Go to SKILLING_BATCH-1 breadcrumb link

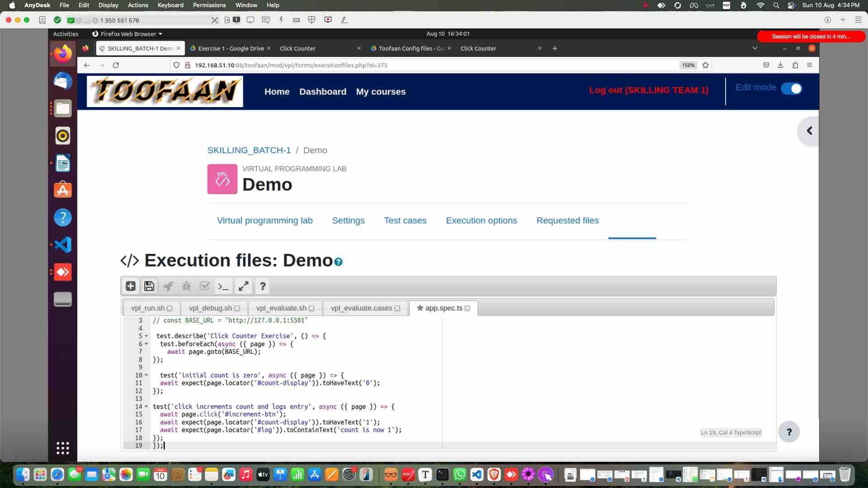coord(249,150)
